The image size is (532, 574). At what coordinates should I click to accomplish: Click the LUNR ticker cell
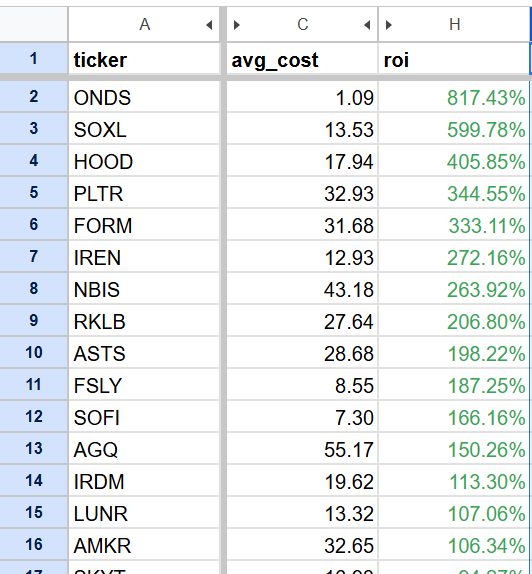[144, 512]
